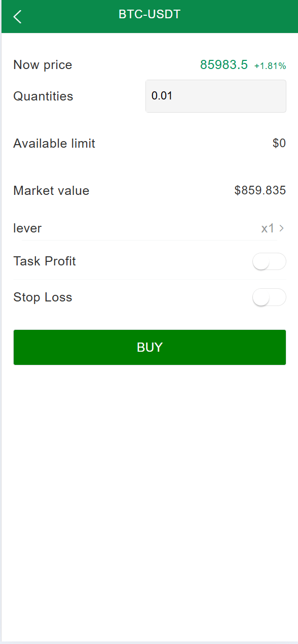The height and width of the screenshot is (644, 298).
Task: Tap the lever row label
Action: (27, 228)
